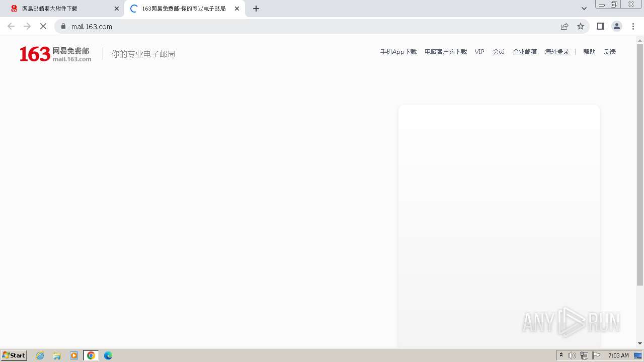Open Chrome three-dot menu
Image resolution: width=644 pixels, height=362 pixels.
pos(633,26)
